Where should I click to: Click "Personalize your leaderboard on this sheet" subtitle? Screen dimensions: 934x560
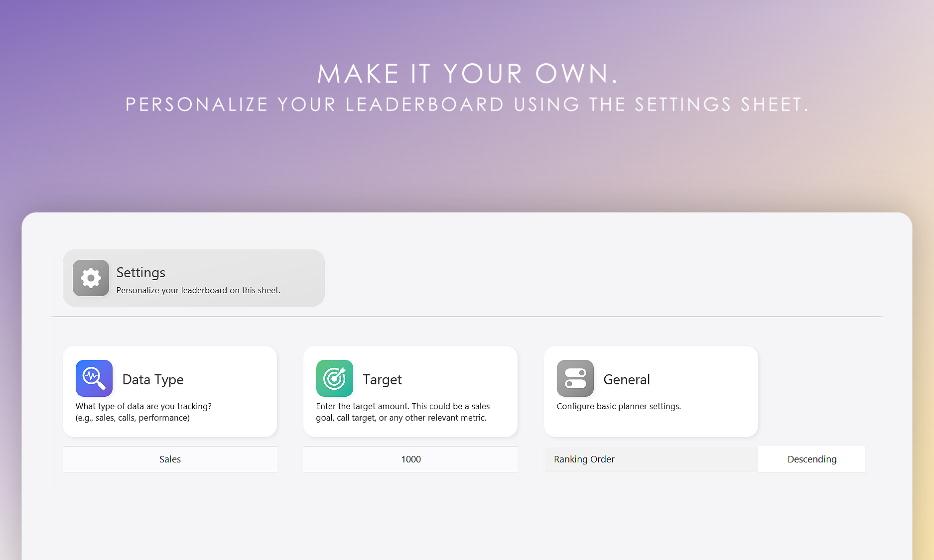[198, 290]
